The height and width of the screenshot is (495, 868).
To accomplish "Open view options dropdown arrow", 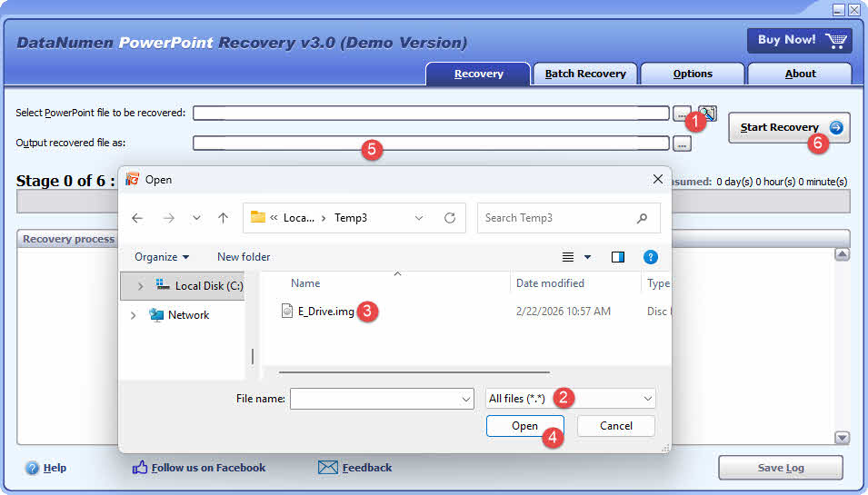I will tap(587, 257).
